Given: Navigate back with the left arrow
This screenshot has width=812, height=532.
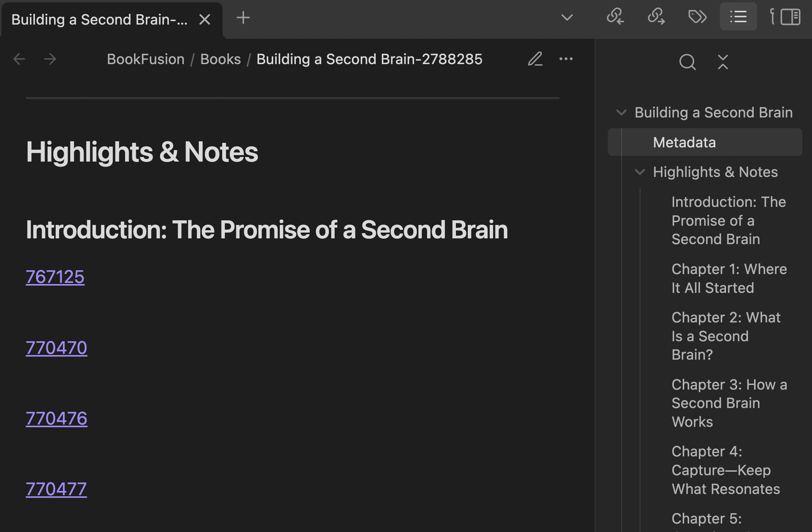Looking at the screenshot, I should click(19, 59).
